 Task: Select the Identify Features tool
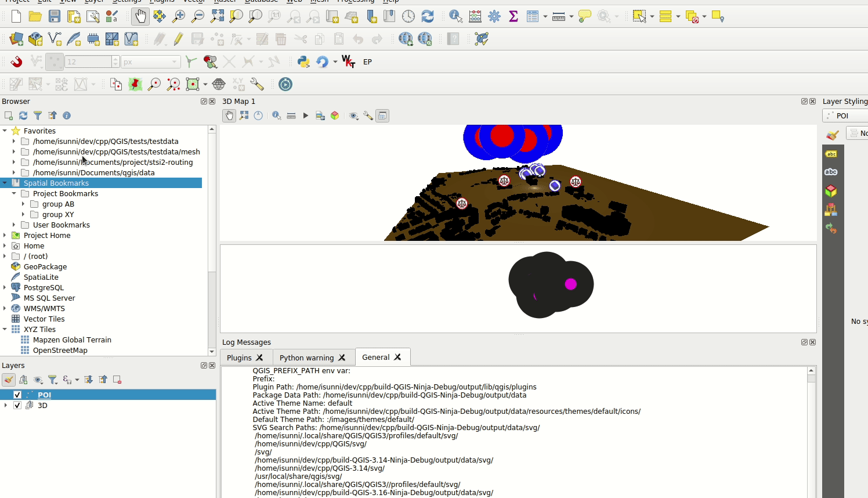pyautogui.click(x=455, y=17)
